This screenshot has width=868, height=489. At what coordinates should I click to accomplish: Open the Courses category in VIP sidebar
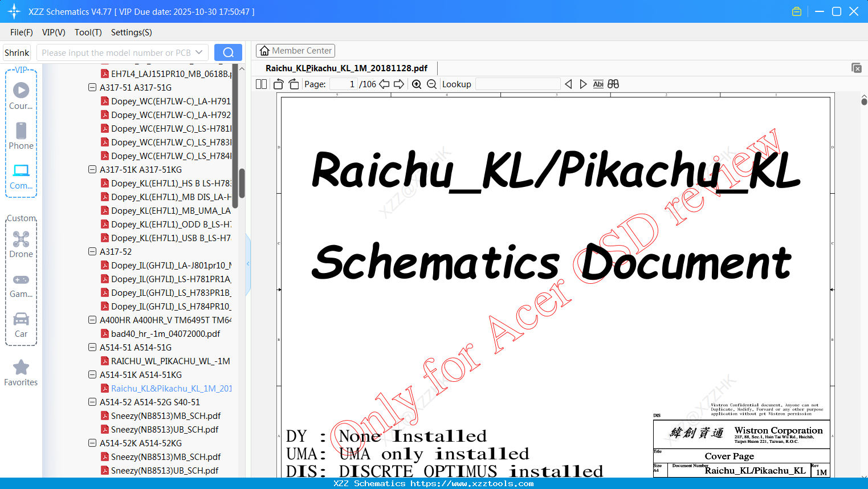(21, 96)
